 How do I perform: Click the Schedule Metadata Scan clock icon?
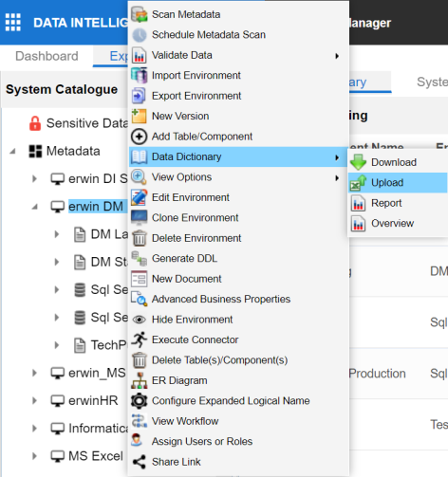[x=140, y=35]
